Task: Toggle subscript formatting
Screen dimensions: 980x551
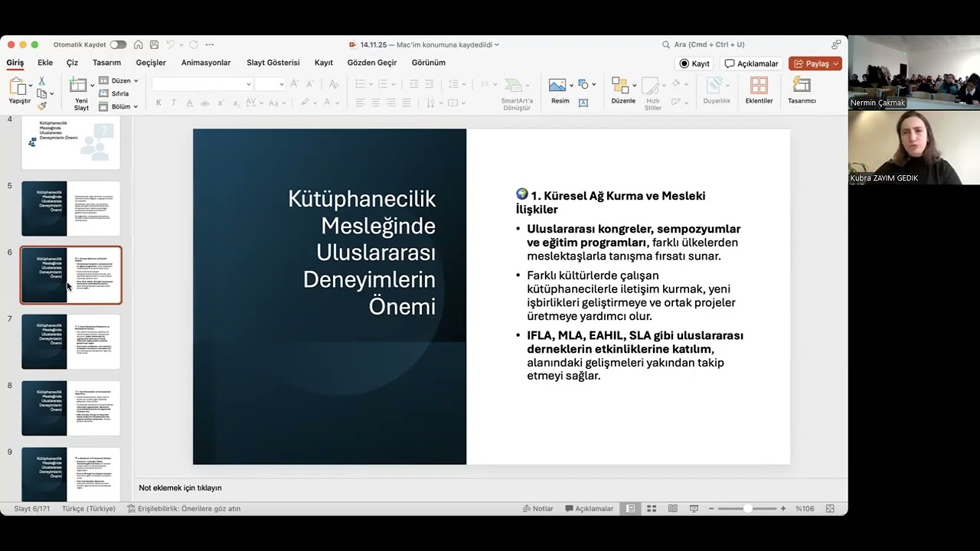Action: (x=236, y=103)
